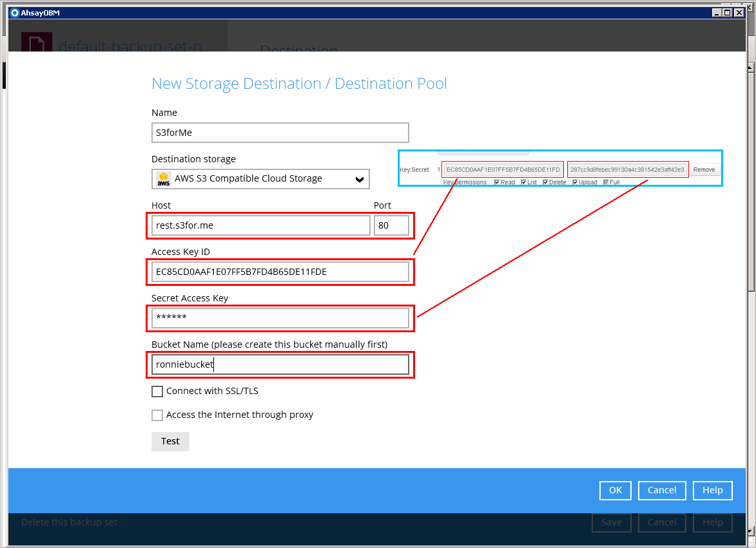756x548 pixels.
Task: Click Cancel in the blue bar
Action: point(662,490)
